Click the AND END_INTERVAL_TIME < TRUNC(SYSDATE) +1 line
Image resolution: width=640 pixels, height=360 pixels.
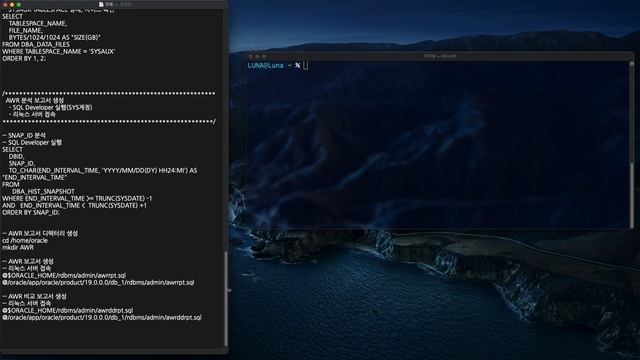74,205
